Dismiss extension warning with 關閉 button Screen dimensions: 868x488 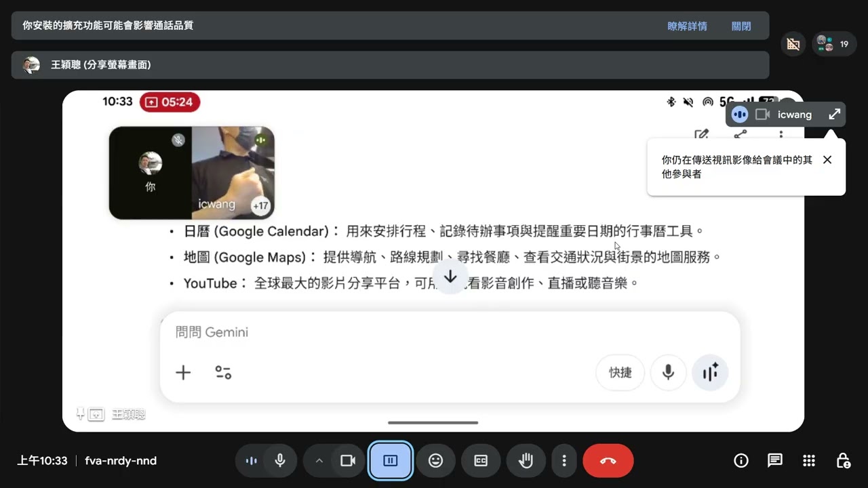click(741, 26)
